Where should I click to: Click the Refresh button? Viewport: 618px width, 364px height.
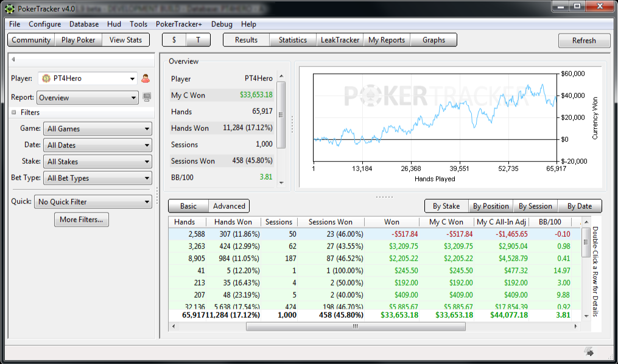[584, 41]
